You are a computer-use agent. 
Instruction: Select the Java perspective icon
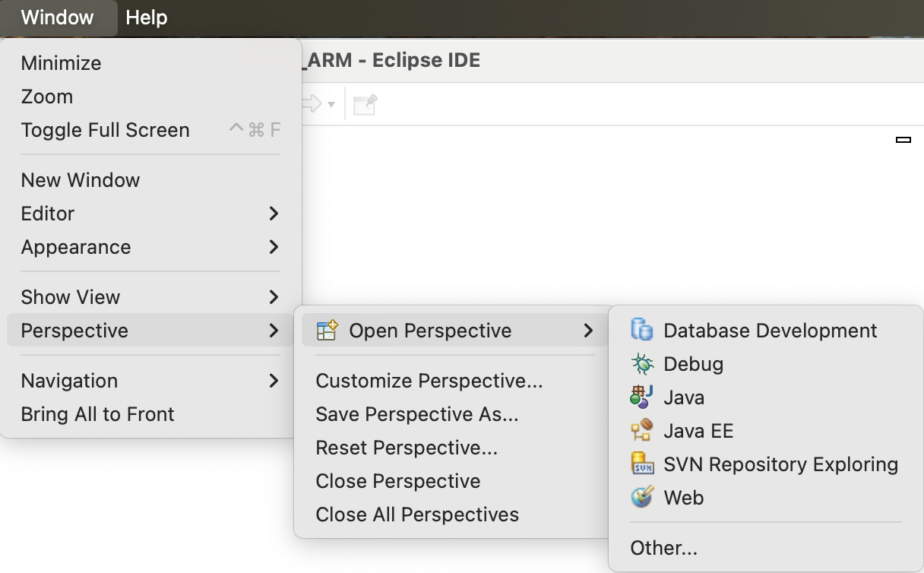click(642, 397)
